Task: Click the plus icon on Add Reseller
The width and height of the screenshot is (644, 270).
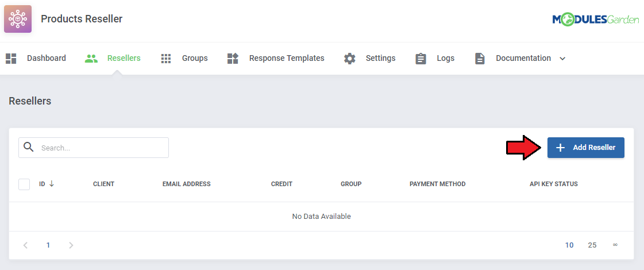Action: pyautogui.click(x=560, y=148)
